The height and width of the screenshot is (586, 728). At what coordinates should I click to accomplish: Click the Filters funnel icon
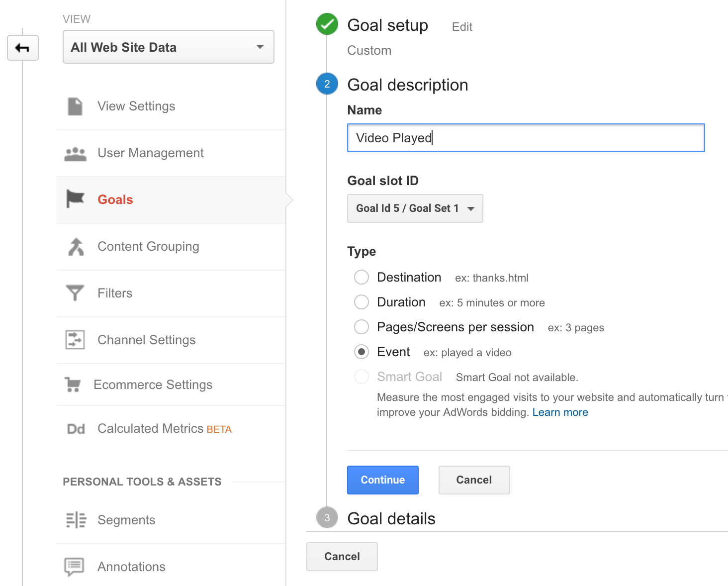point(75,293)
